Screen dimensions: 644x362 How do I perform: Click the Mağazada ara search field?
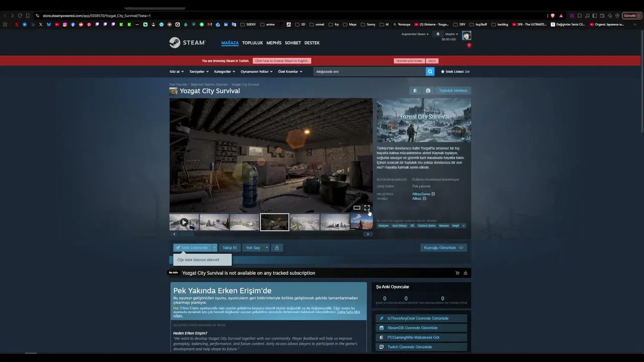370,71
